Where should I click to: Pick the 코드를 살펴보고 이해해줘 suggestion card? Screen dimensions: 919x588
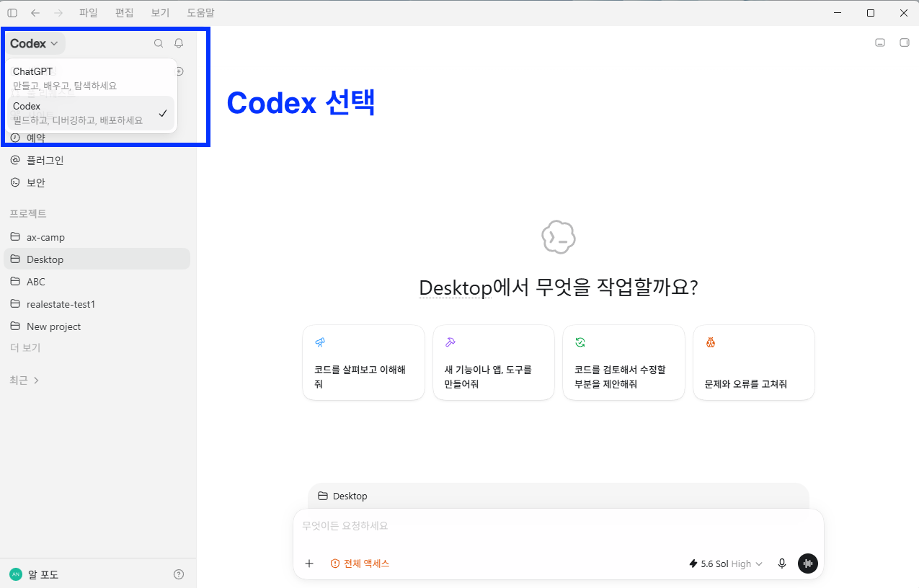(363, 362)
